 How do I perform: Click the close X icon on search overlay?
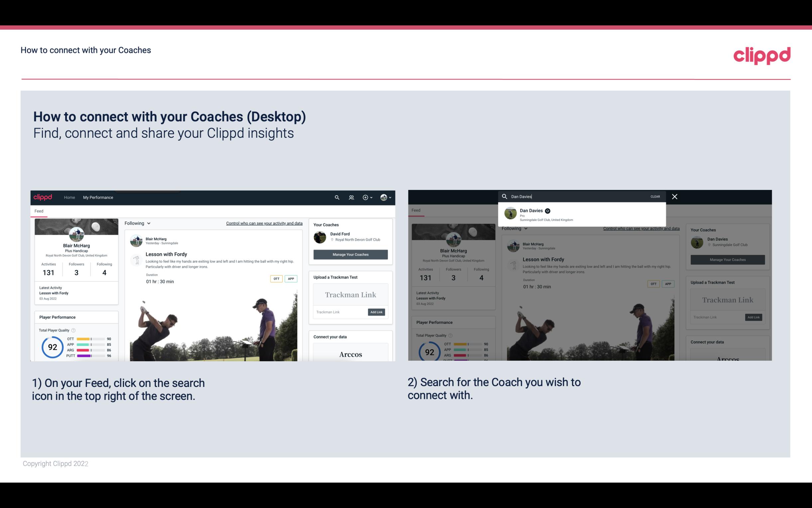click(675, 197)
